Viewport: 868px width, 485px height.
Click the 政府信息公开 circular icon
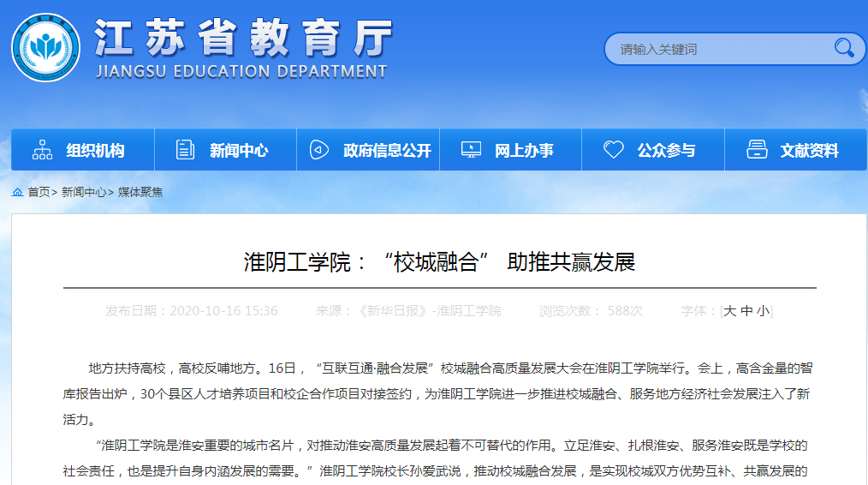[x=318, y=150]
